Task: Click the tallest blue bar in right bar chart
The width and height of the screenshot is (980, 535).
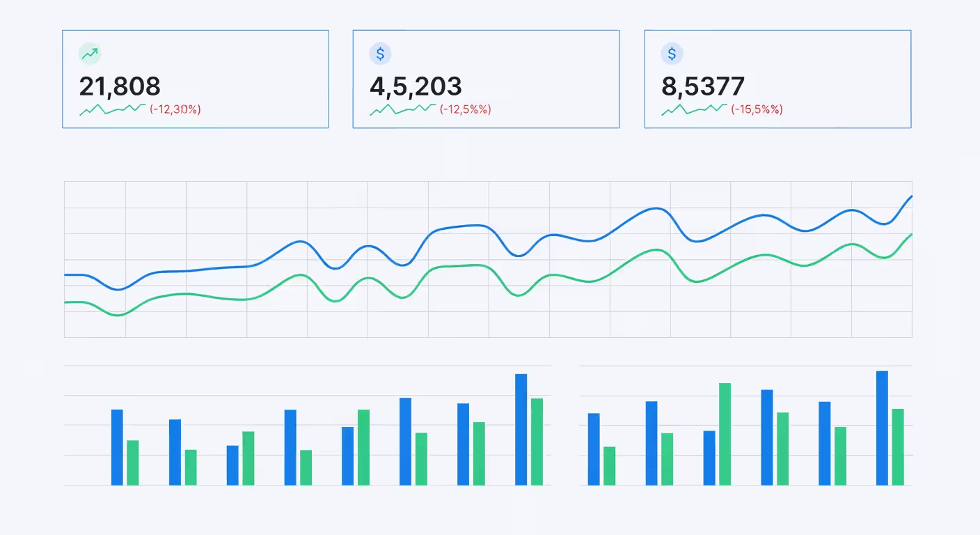Action: pyautogui.click(x=882, y=428)
